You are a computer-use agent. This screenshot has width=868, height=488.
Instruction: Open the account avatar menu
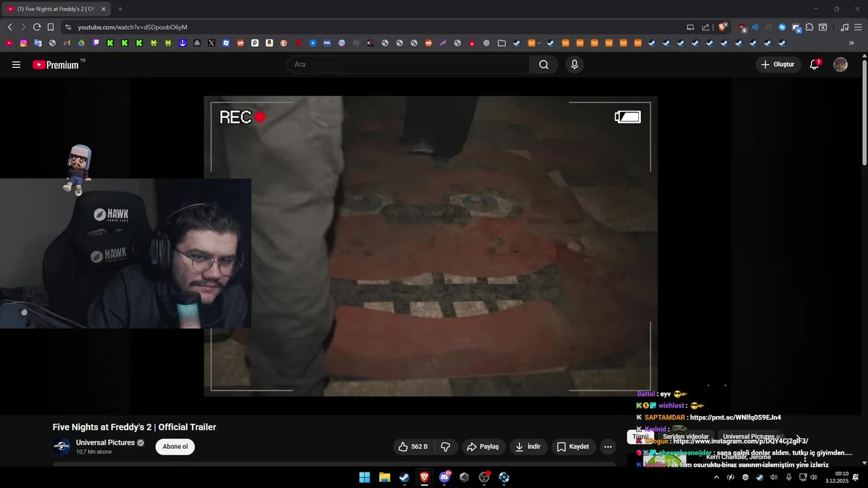pos(840,64)
